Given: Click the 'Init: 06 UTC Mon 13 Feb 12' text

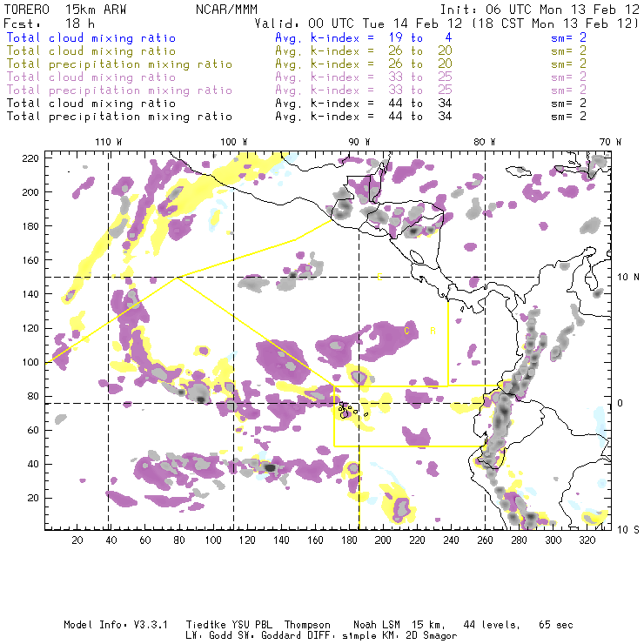Looking at the screenshot, I should tap(540, 10).
